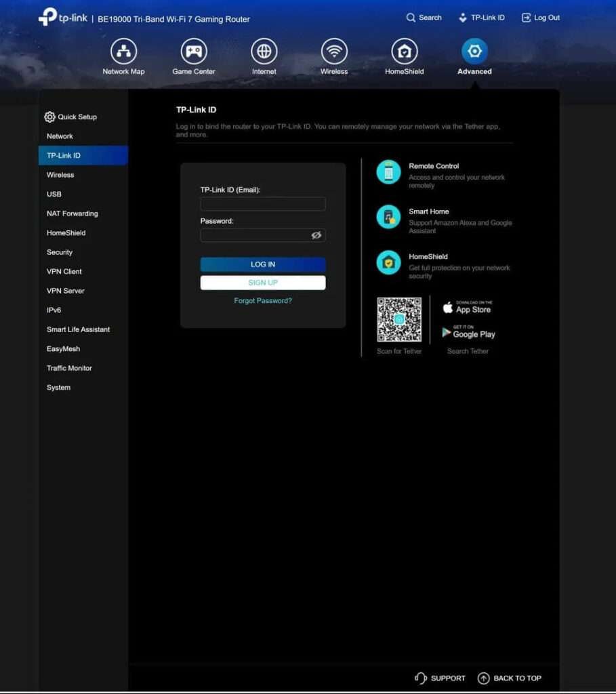
Task: Click the Remote Control heading text
Action: [x=434, y=166]
